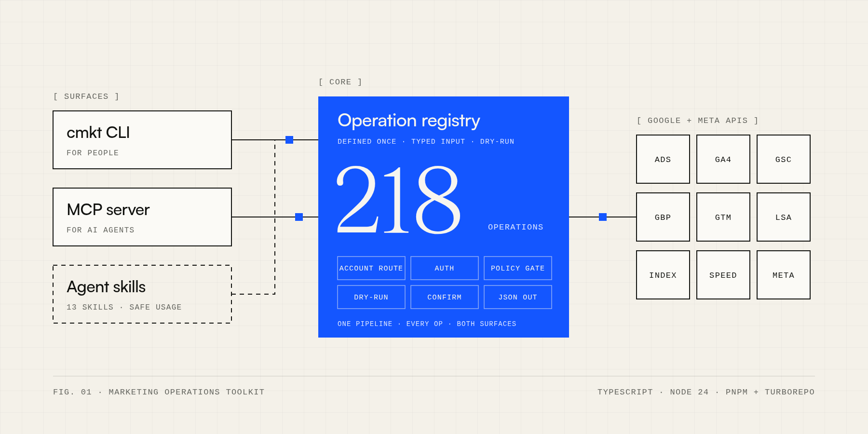Click the GA4 API tile

[x=723, y=159]
